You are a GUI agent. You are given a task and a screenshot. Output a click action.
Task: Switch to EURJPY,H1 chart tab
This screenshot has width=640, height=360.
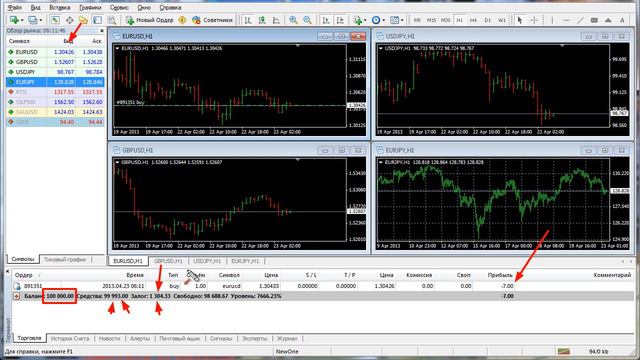pos(245,261)
